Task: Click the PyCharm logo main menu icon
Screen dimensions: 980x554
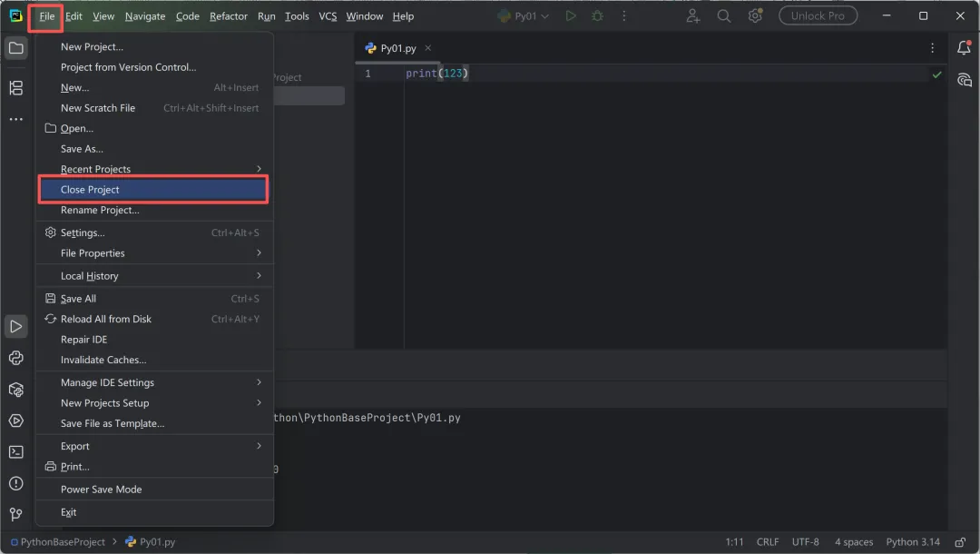Action: pos(15,15)
